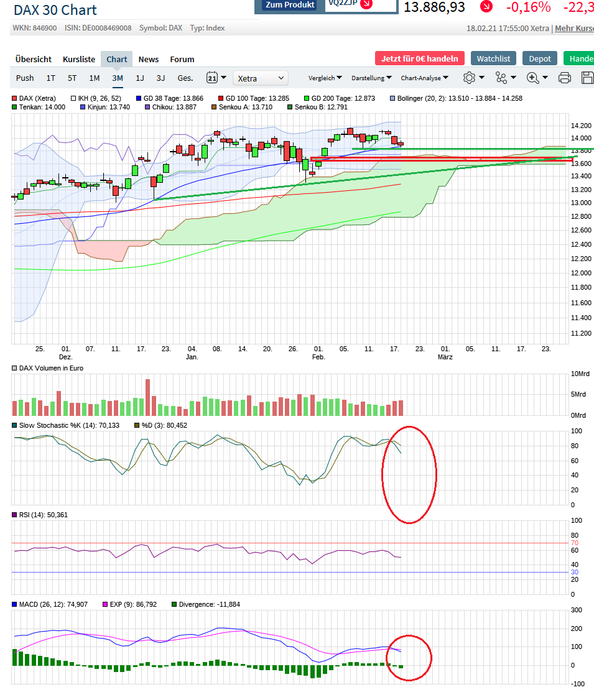The width and height of the screenshot is (594, 700).
Task: Click Chikou: 13.887 legend entry
Action: [170, 107]
